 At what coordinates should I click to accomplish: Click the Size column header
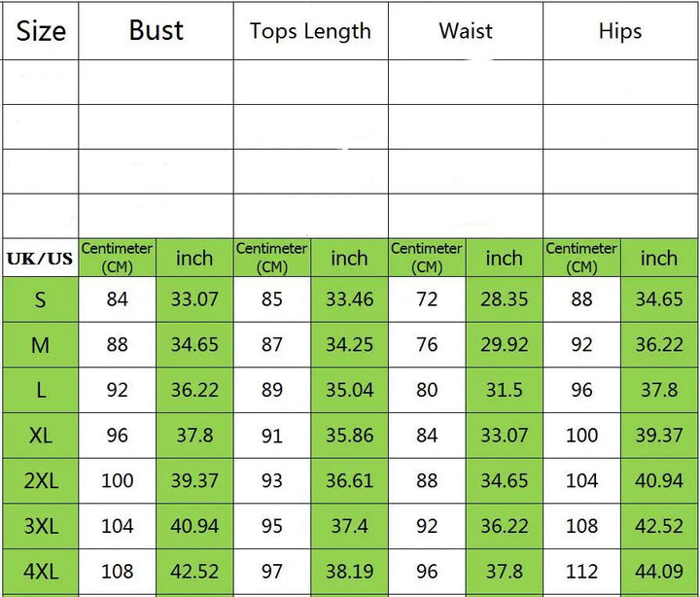[41, 31]
